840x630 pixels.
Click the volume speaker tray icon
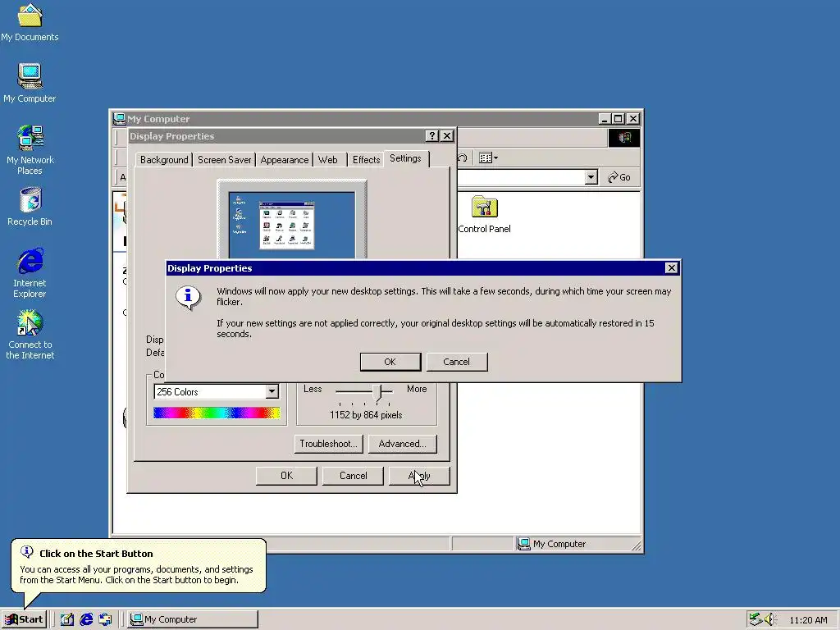770,619
